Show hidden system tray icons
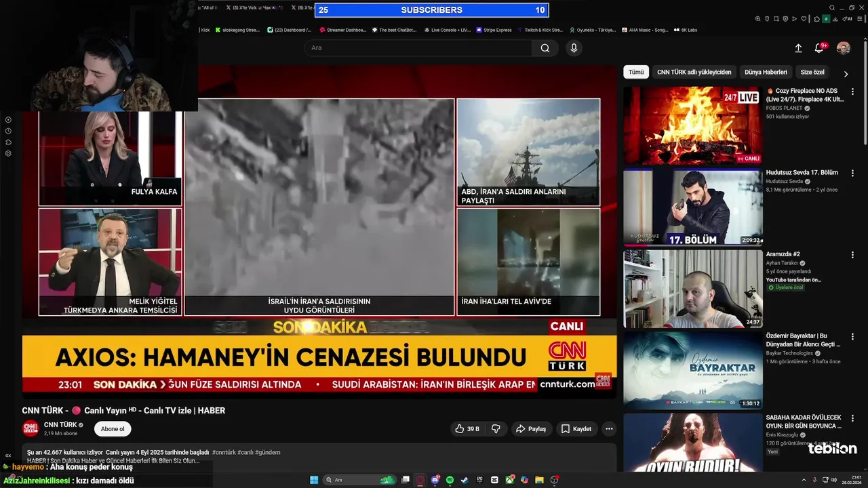The width and height of the screenshot is (868, 488). [x=804, y=480]
